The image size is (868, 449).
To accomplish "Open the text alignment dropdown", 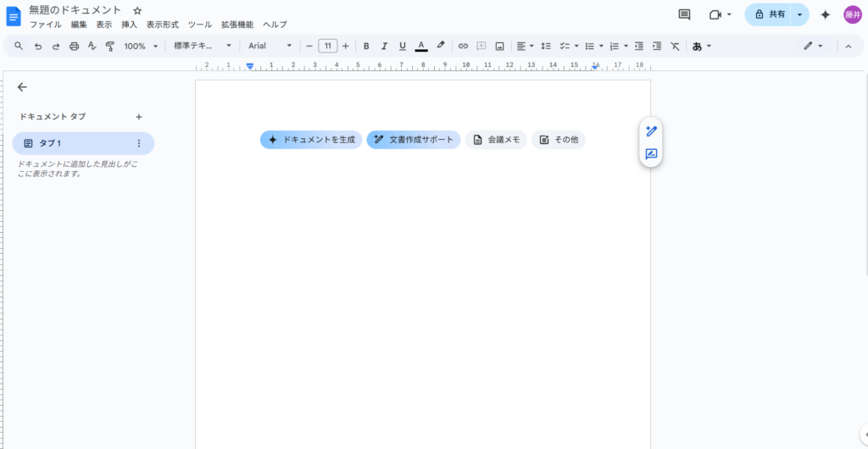I will [525, 46].
